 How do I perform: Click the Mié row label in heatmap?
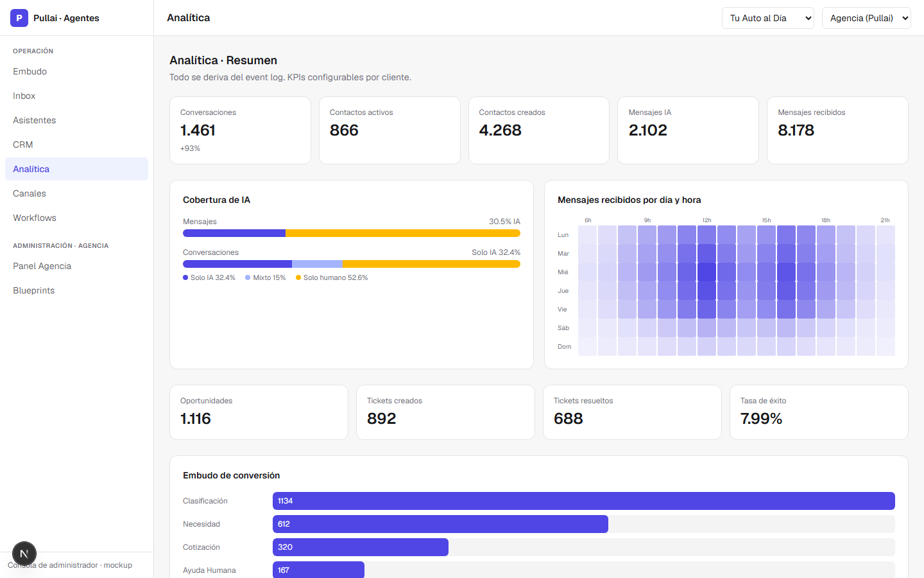tap(563, 272)
